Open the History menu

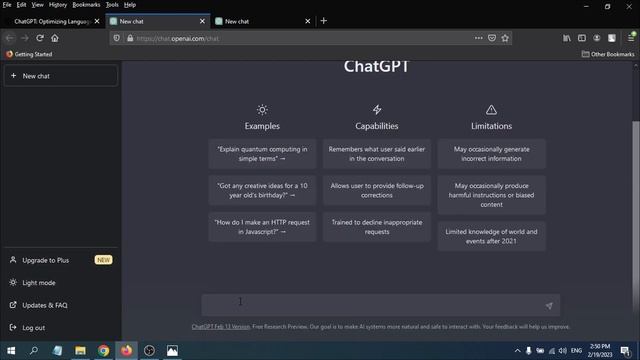pos(58,5)
